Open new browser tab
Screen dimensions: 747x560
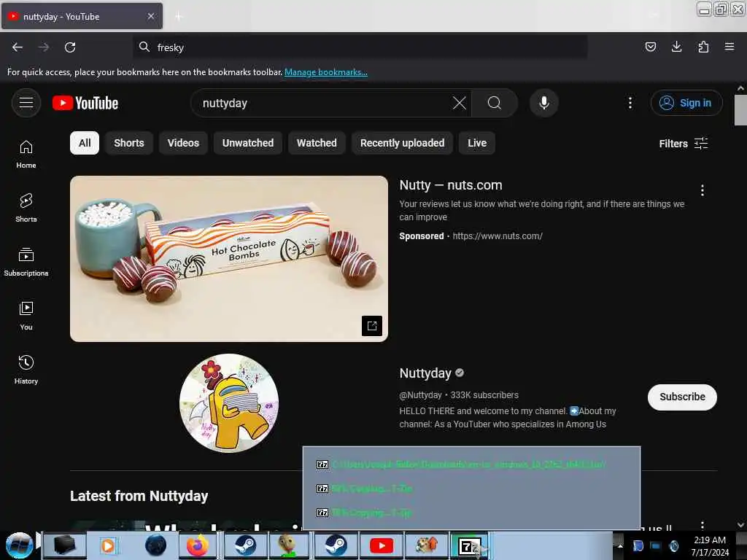[179, 17]
